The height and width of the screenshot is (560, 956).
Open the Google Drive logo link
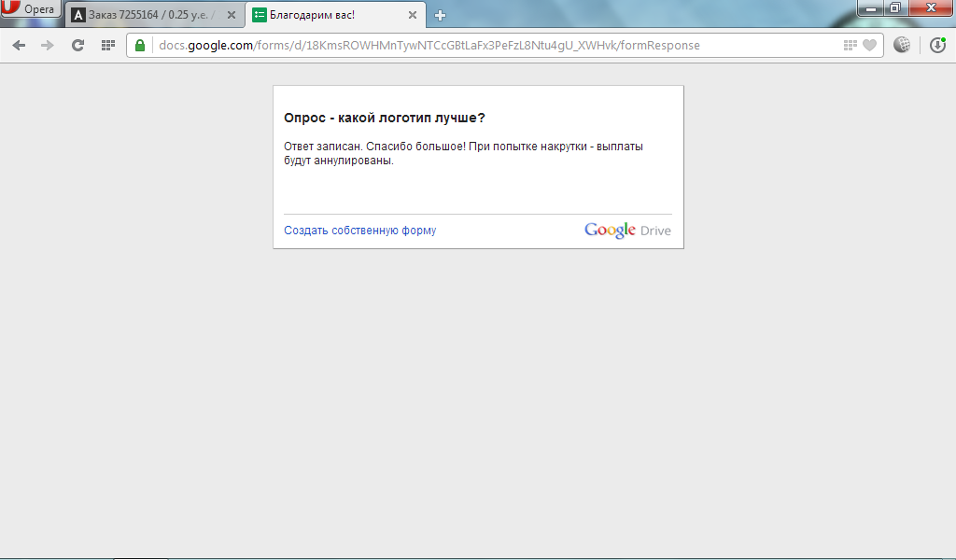pyautogui.click(x=627, y=231)
